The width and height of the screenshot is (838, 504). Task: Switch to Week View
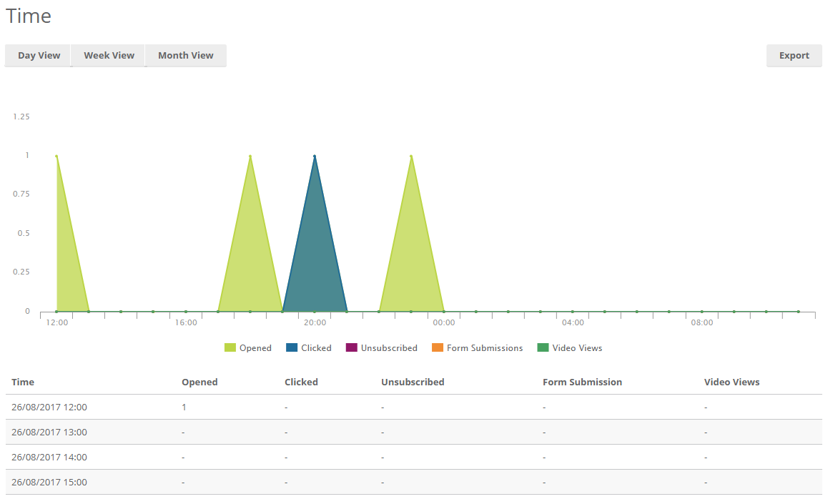pyautogui.click(x=109, y=56)
